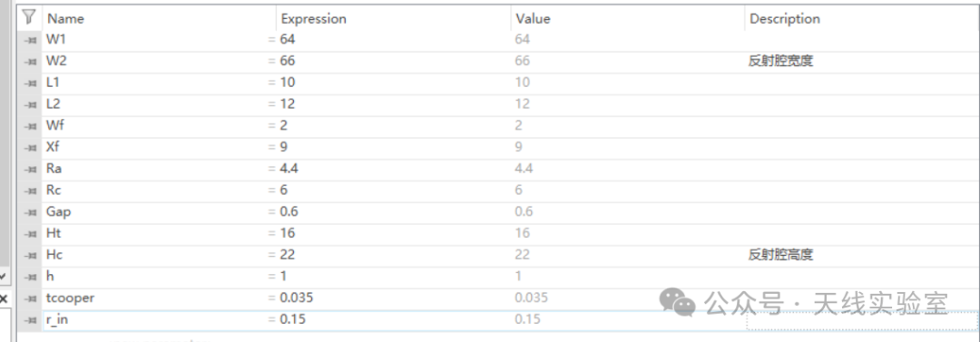Select the Ht parameter row name

tap(159, 233)
